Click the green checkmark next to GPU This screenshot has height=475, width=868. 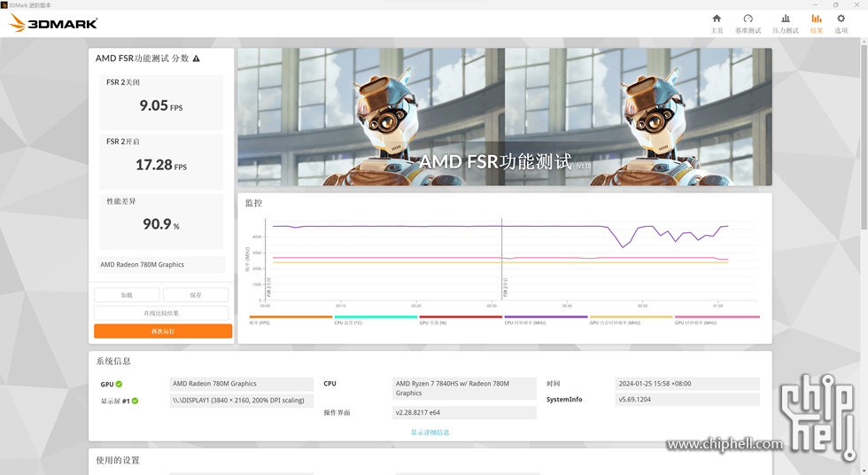(x=119, y=384)
